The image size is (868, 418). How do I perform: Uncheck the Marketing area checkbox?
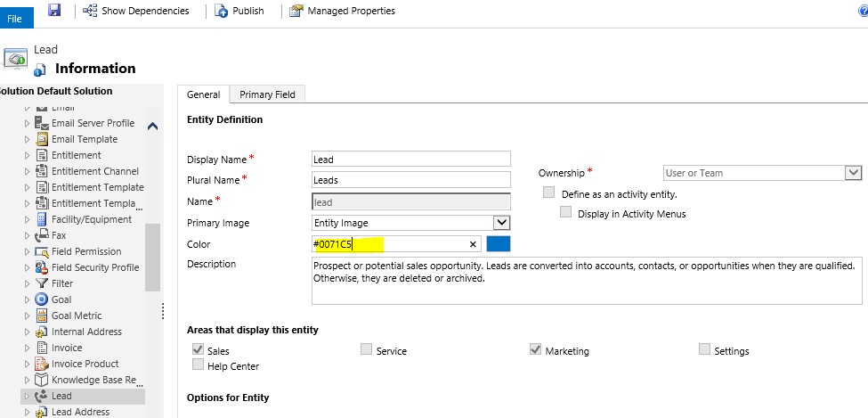[x=535, y=350]
